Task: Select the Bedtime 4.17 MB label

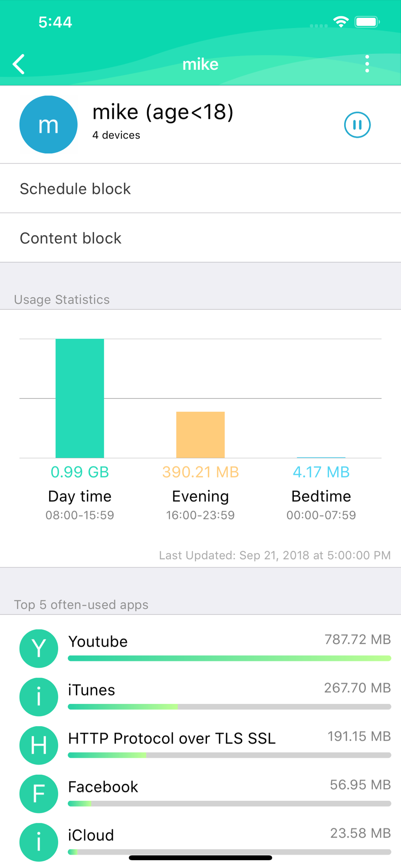Action: [321, 472]
